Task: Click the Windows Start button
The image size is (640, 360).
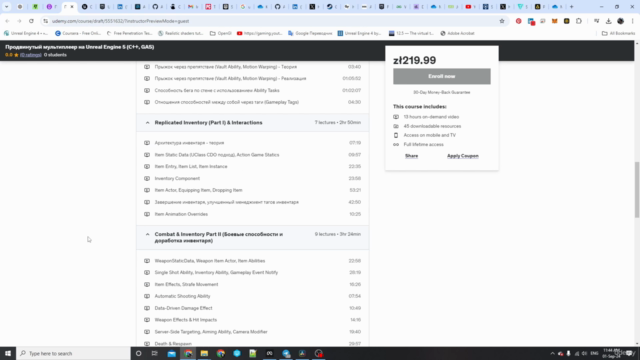Action: (8, 353)
